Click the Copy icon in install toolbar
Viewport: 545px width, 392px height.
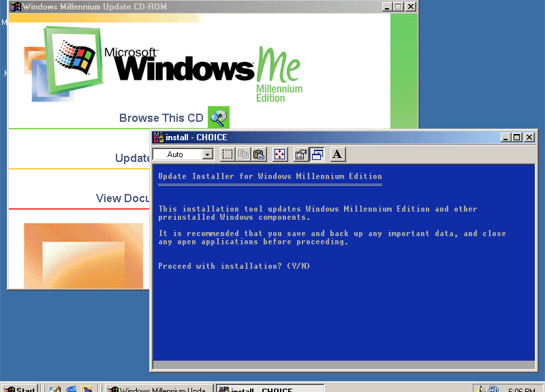click(243, 154)
